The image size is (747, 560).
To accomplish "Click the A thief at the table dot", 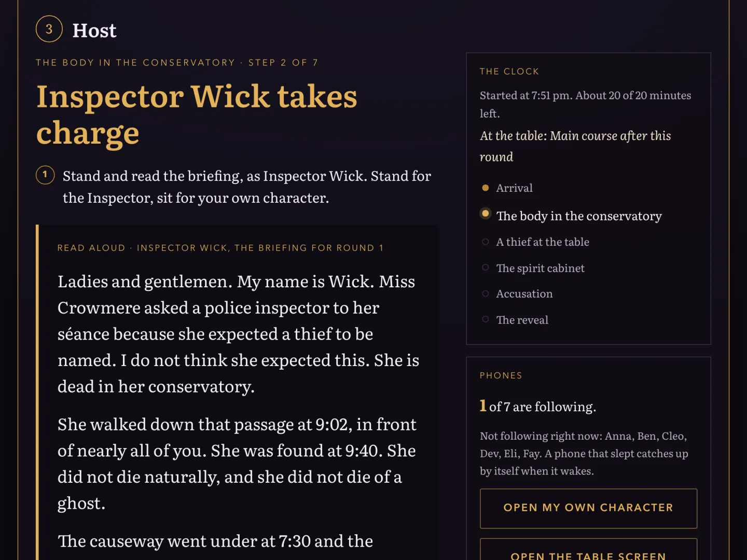I will tap(485, 242).
